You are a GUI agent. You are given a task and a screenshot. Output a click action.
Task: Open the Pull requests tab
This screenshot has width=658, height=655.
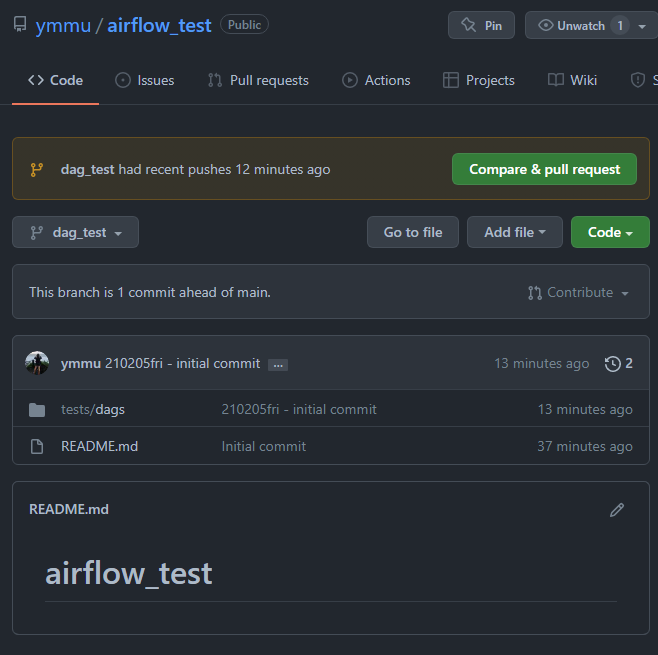258,80
